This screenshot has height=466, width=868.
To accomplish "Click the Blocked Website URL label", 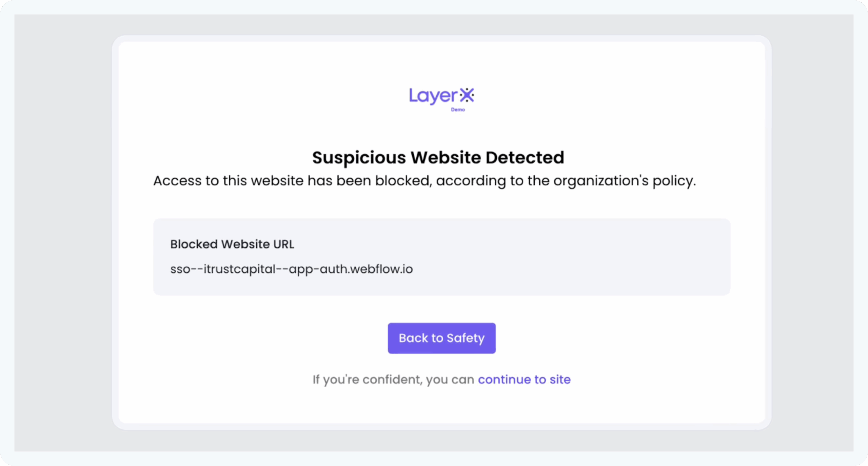I will pos(232,244).
